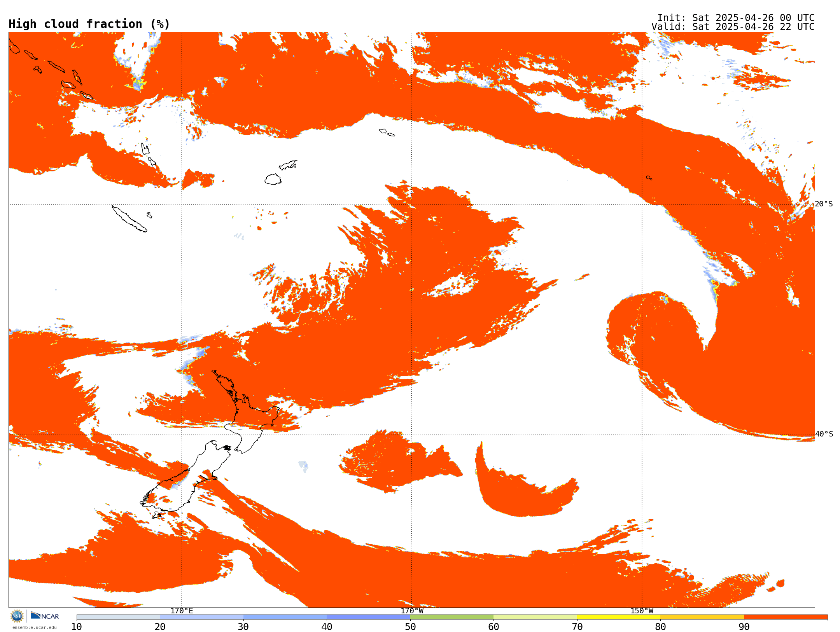Click the colorbar tick label 40
Viewport: 840px width, 632px height.
point(327,627)
